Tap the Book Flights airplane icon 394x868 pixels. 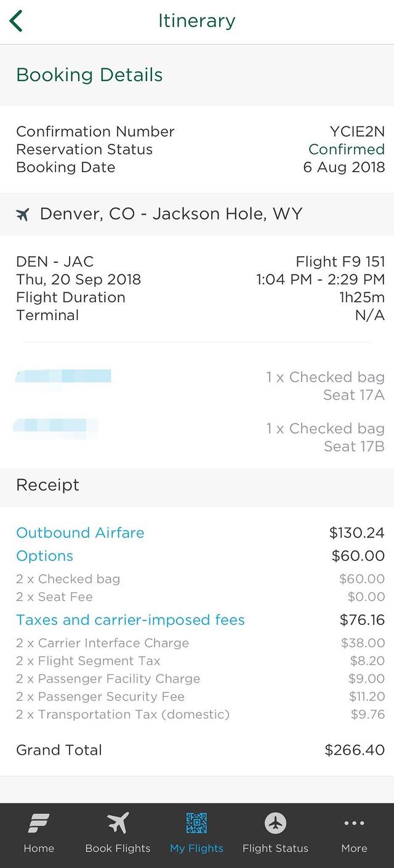tap(118, 823)
